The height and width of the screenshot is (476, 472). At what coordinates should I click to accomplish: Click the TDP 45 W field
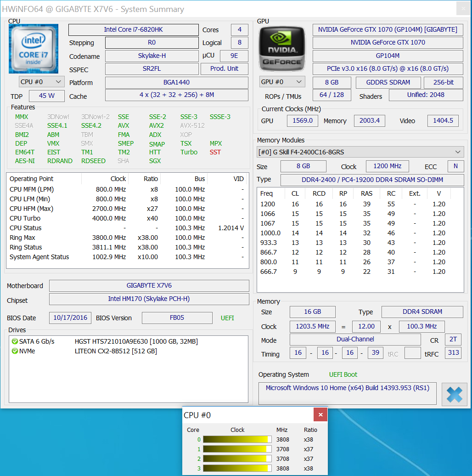[47, 96]
